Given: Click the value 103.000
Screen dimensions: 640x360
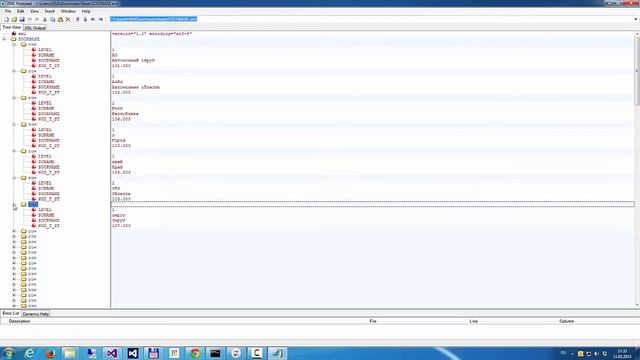Looking at the screenshot, I should point(121,146).
